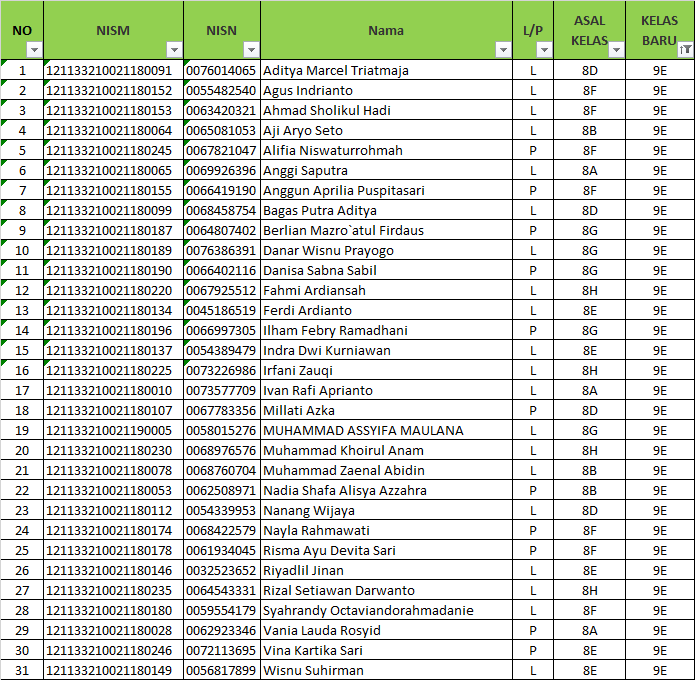
Task: Select the NISN header cell
Action: pos(222,30)
